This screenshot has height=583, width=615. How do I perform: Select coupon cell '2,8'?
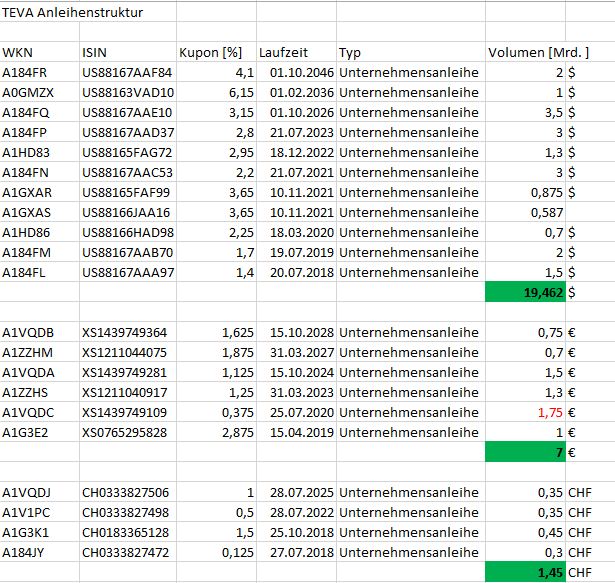[217, 132]
